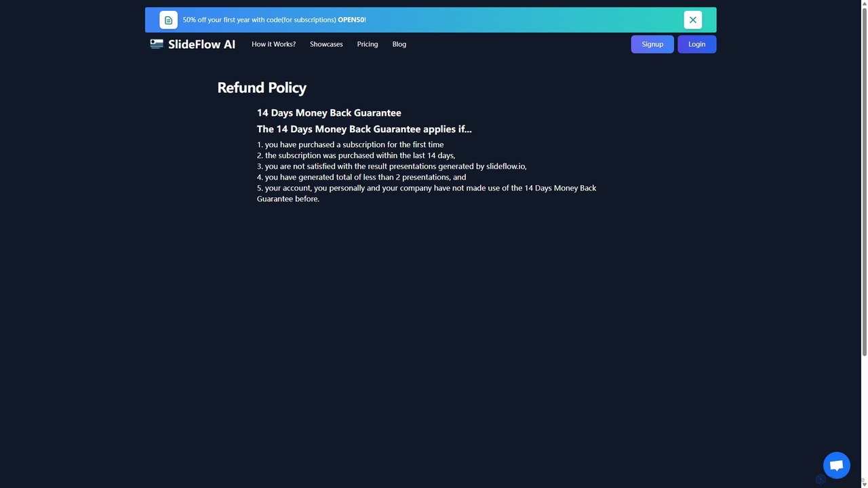Viewport: 868px width, 488px height.
Task: Open the Showcases menu item
Action: (326, 44)
